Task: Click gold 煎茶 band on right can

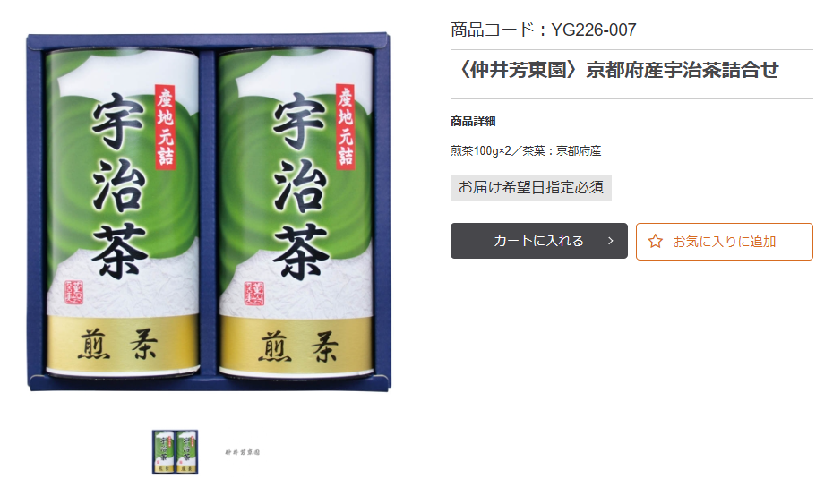Action: [x=296, y=346]
